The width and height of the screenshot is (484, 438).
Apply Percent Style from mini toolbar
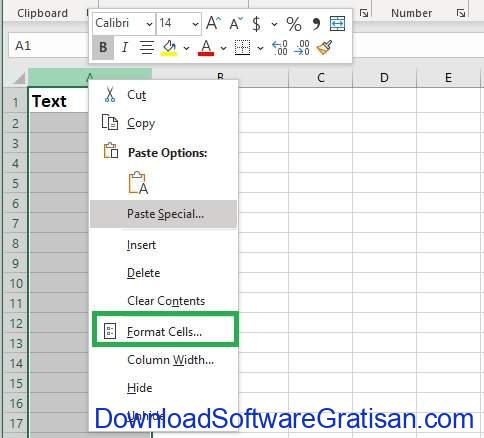click(294, 24)
